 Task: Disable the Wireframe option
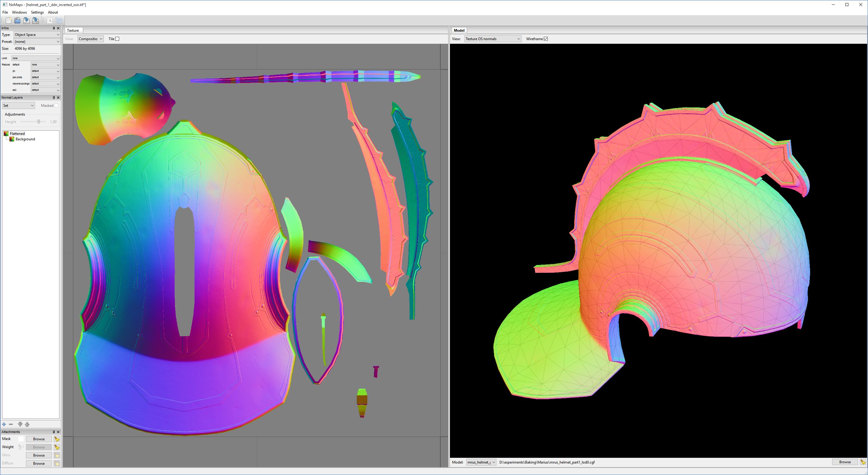click(x=546, y=39)
